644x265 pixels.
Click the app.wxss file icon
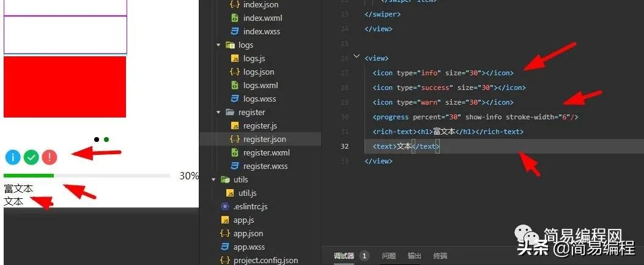coord(225,247)
